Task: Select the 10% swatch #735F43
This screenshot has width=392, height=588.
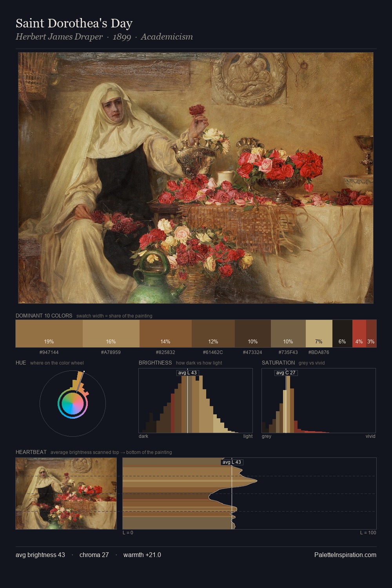Action: pos(288,334)
